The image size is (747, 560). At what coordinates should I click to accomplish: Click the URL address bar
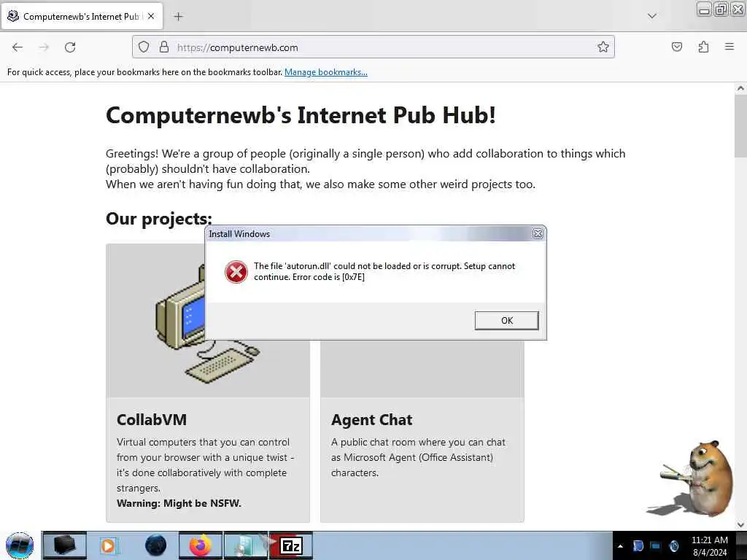click(373, 47)
